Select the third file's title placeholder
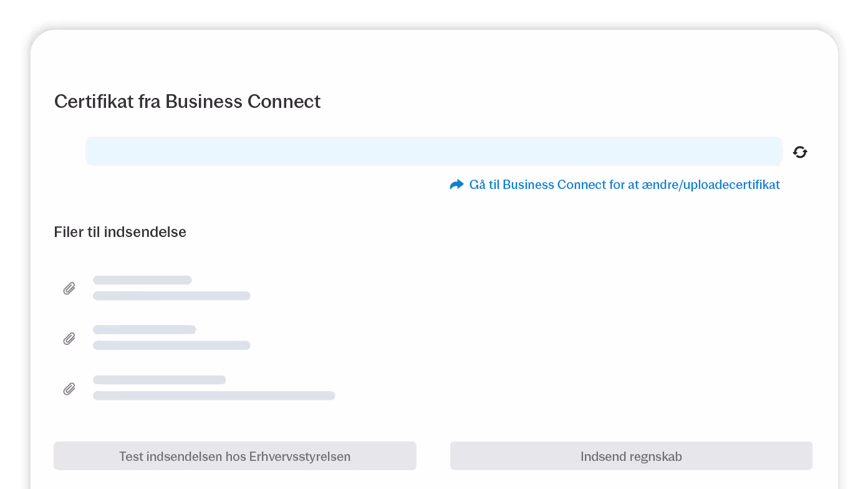 (x=159, y=380)
